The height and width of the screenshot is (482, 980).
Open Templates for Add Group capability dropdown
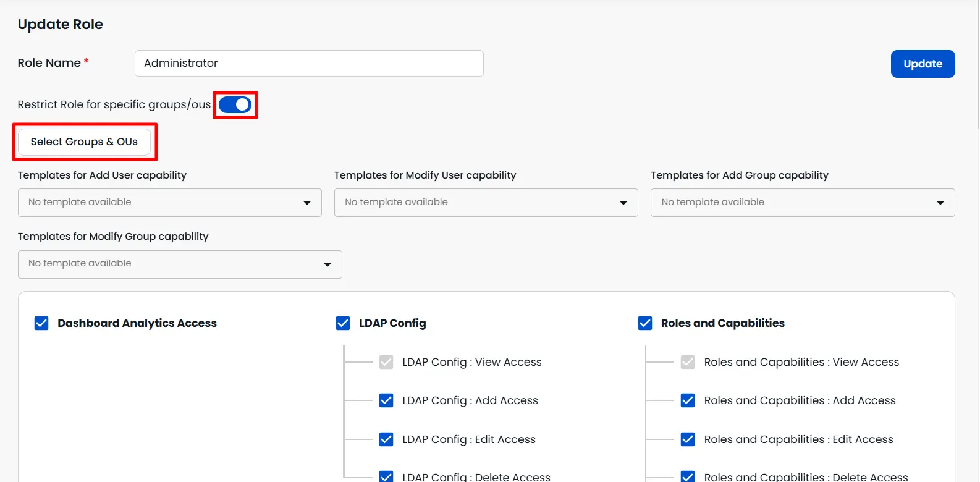pos(803,203)
